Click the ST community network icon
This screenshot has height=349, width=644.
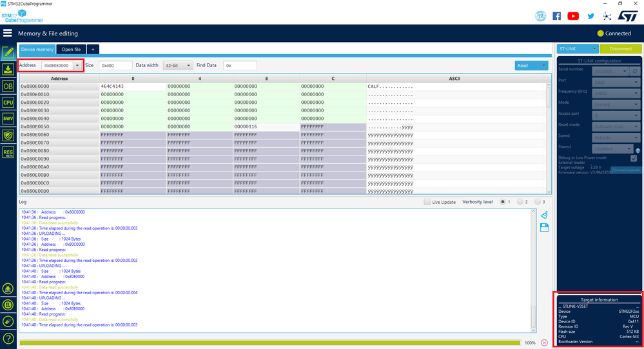[607, 16]
